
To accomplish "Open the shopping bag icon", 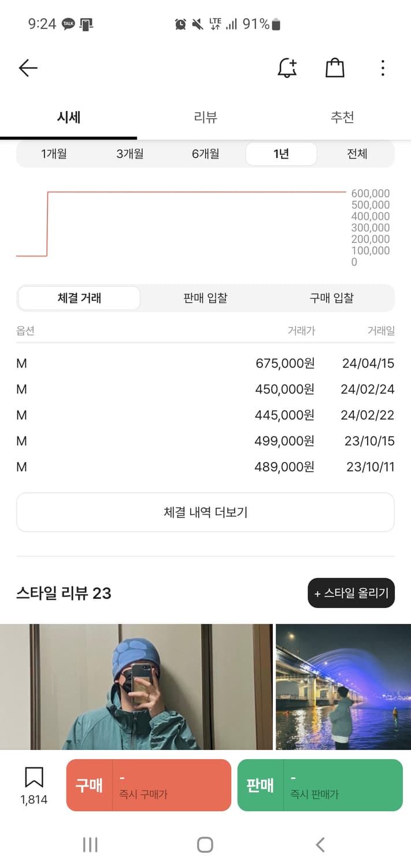I will click(335, 68).
